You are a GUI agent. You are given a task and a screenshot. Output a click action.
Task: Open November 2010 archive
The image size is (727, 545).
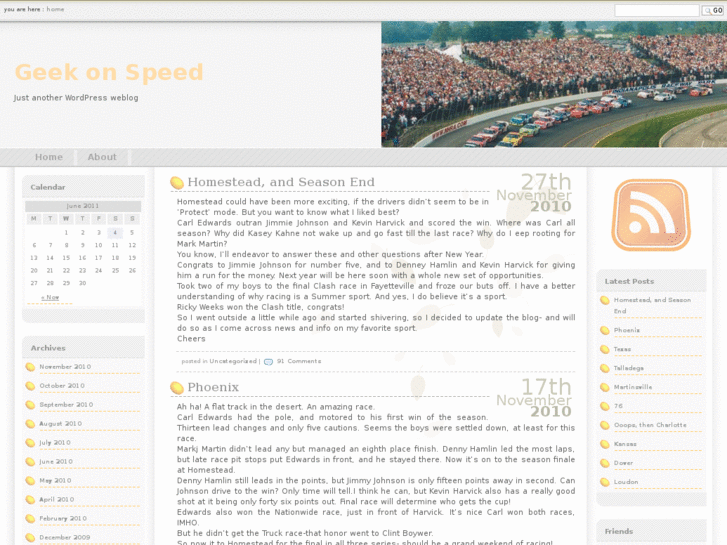65,366
